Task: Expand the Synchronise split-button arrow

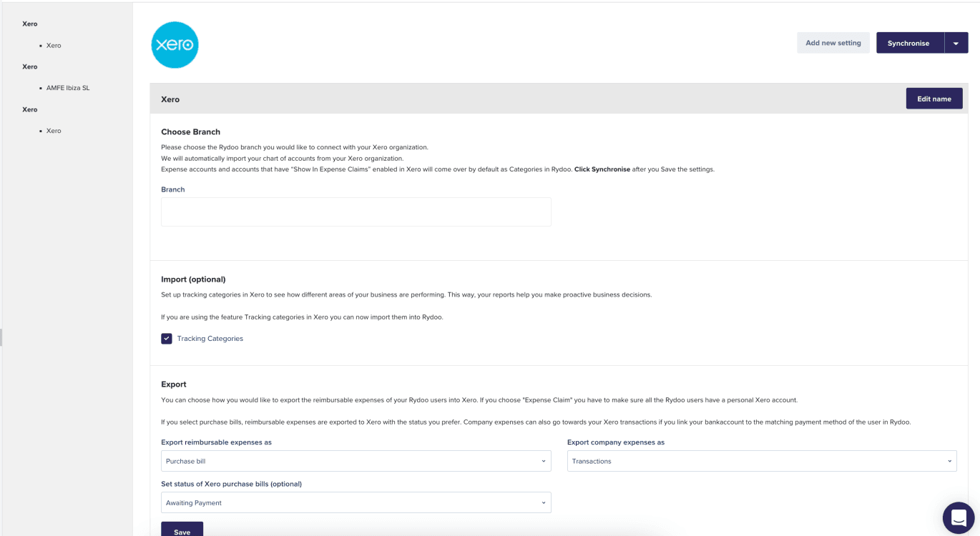Action: click(956, 44)
